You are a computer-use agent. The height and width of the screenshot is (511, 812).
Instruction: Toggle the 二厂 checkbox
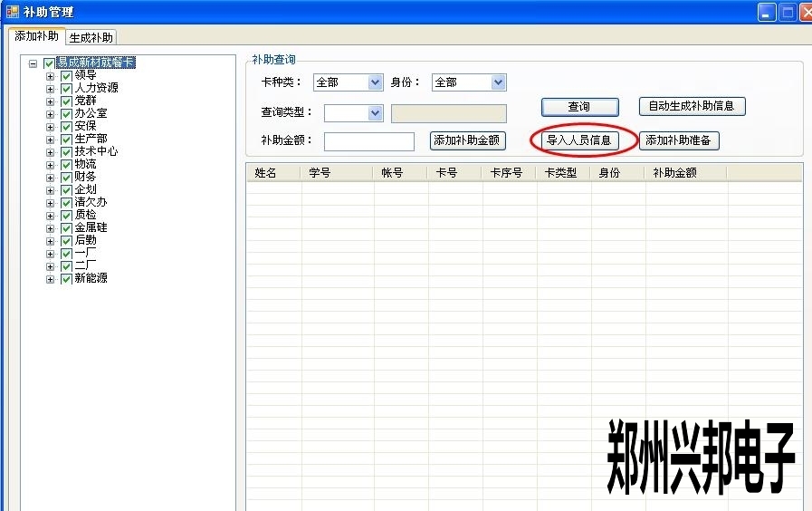(x=66, y=266)
